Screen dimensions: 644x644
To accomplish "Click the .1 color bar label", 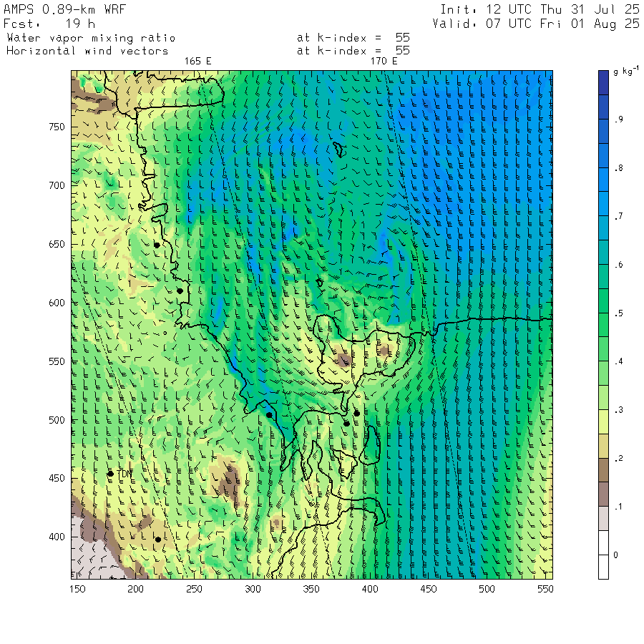I will click(619, 507).
